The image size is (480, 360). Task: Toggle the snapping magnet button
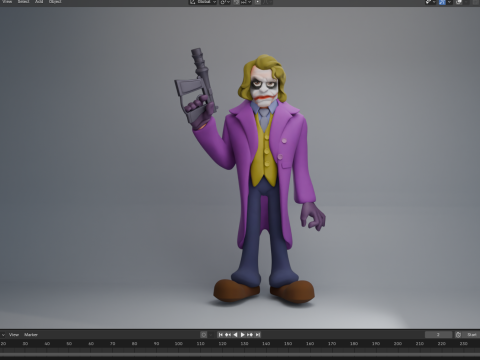click(236, 2)
